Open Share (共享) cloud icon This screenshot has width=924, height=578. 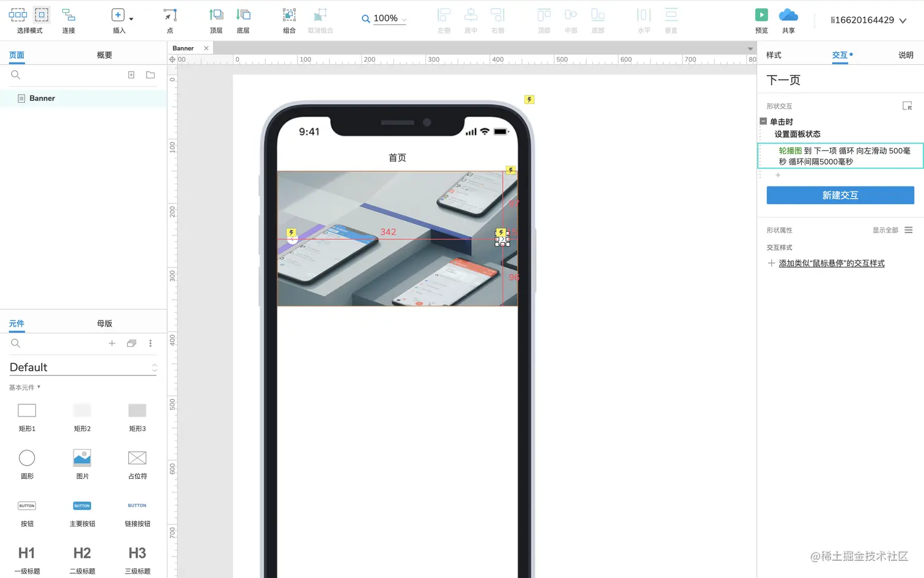(788, 15)
